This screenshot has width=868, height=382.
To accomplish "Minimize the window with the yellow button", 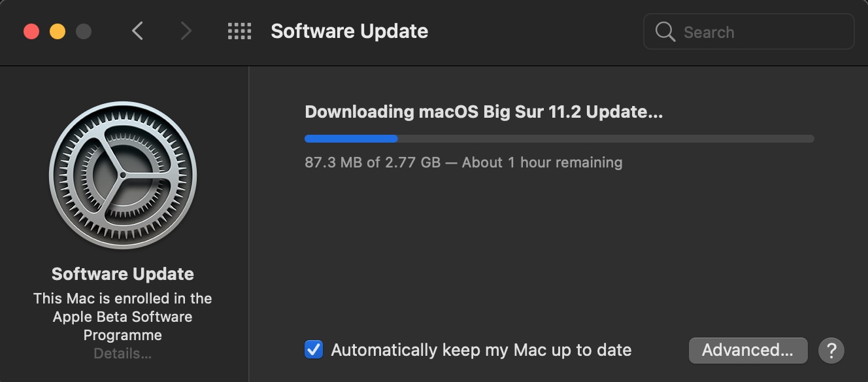I will tap(58, 31).
